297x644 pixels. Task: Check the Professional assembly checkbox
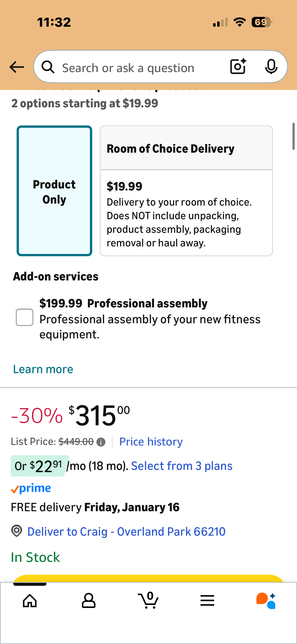point(24,317)
